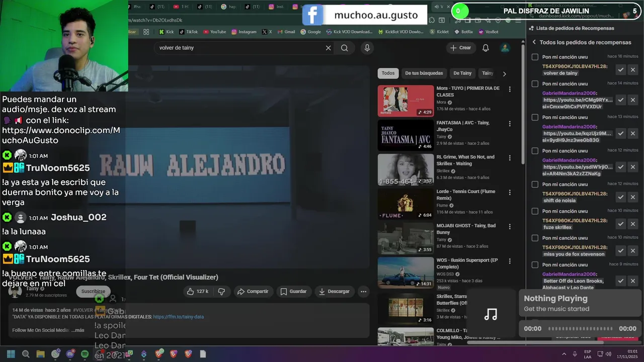Screen dimensions: 644x362
Task: Open the ffm.to/tainy-data link
Action: [178, 317]
